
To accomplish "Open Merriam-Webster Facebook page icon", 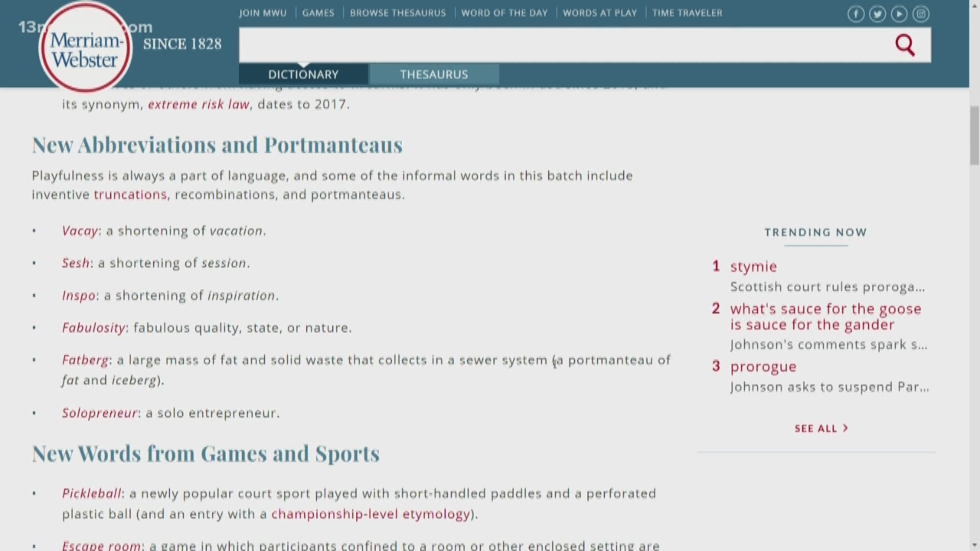I will pos(856,14).
